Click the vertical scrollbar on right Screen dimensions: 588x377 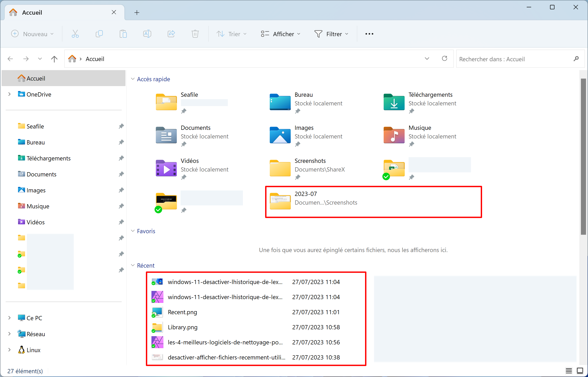click(x=583, y=157)
